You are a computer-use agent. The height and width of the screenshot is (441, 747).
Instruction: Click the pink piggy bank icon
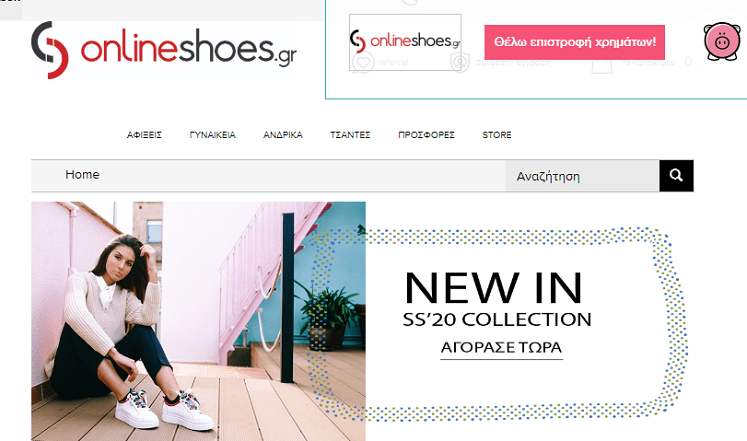(722, 41)
